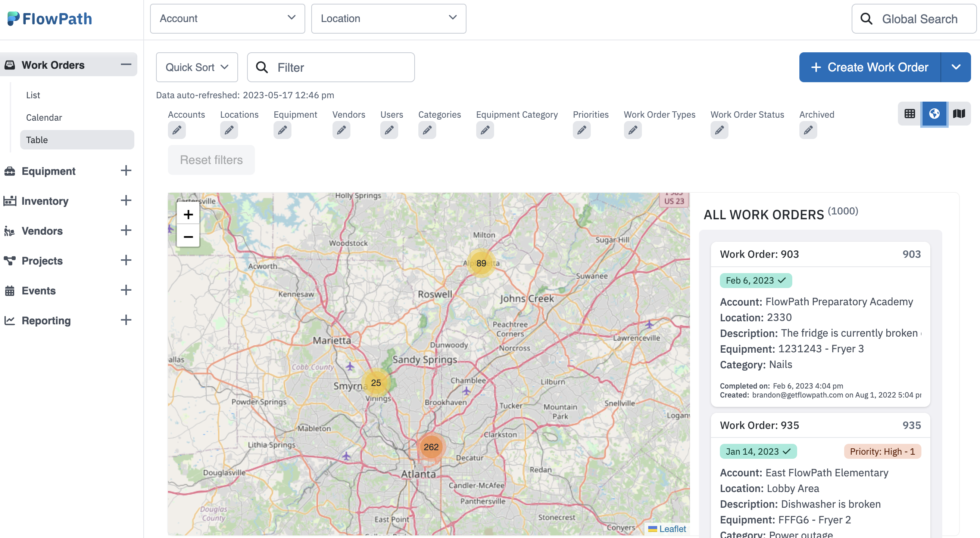Edit the Locations filter with its pencil icon
980x538 pixels.
[229, 130]
